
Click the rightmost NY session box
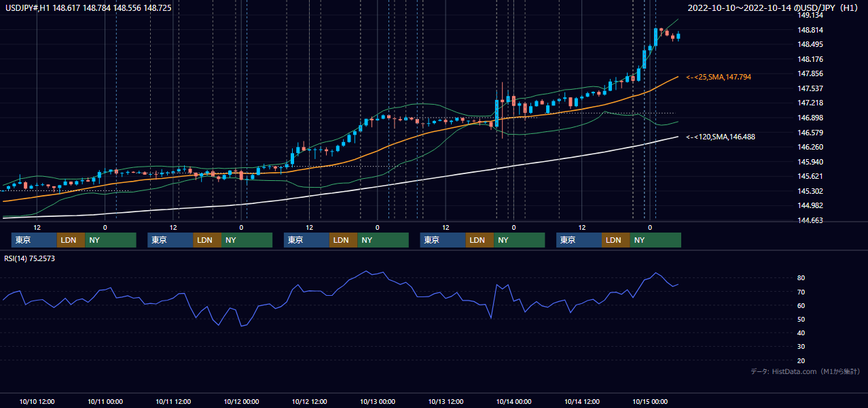pos(655,240)
